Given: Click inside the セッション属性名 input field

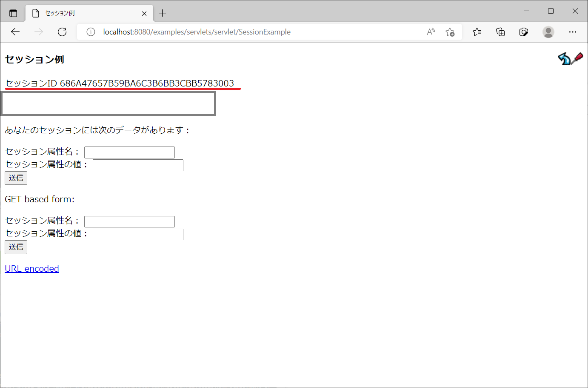Looking at the screenshot, I should (x=129, y=152).
